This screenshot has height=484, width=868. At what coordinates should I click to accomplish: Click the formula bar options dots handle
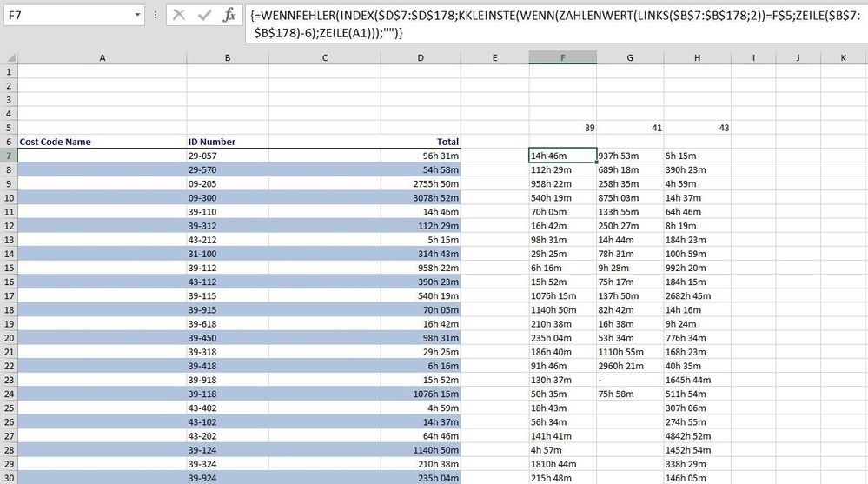click(x=156, y=15)
